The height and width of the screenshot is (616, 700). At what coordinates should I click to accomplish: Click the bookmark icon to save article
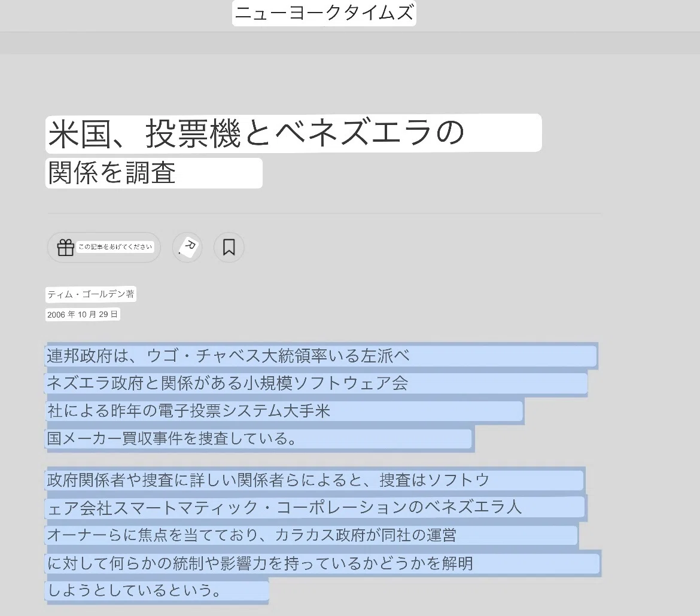click(229, 247)
